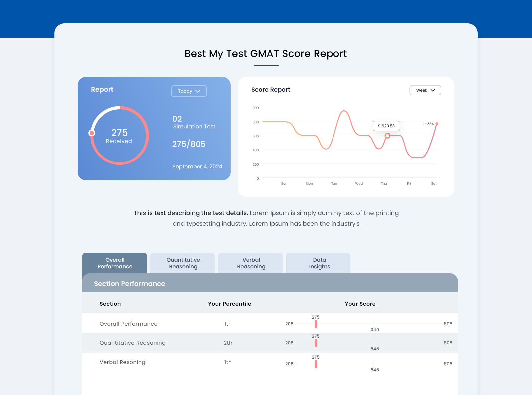Click the Quantitative Reasoning row label
This screenshot has height=395, width=532.
(132, 343)
